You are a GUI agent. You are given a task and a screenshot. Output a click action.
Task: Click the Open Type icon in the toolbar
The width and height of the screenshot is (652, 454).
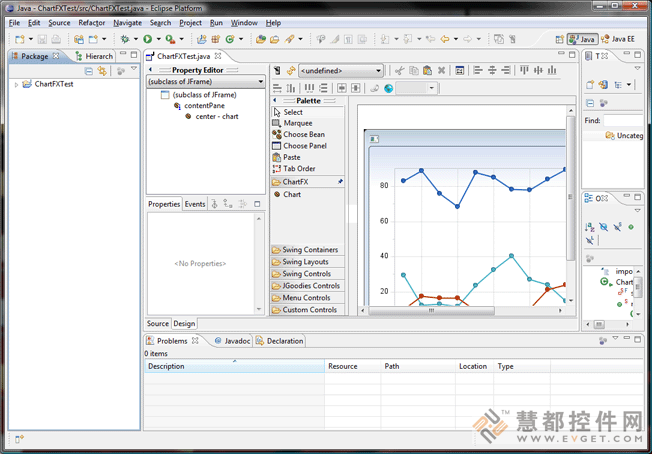(261, 39)
